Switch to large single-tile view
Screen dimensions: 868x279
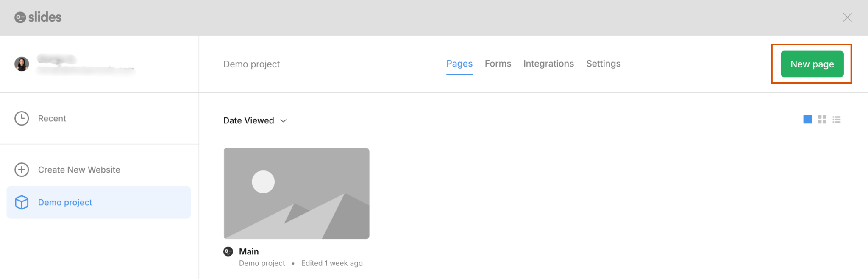807,120
